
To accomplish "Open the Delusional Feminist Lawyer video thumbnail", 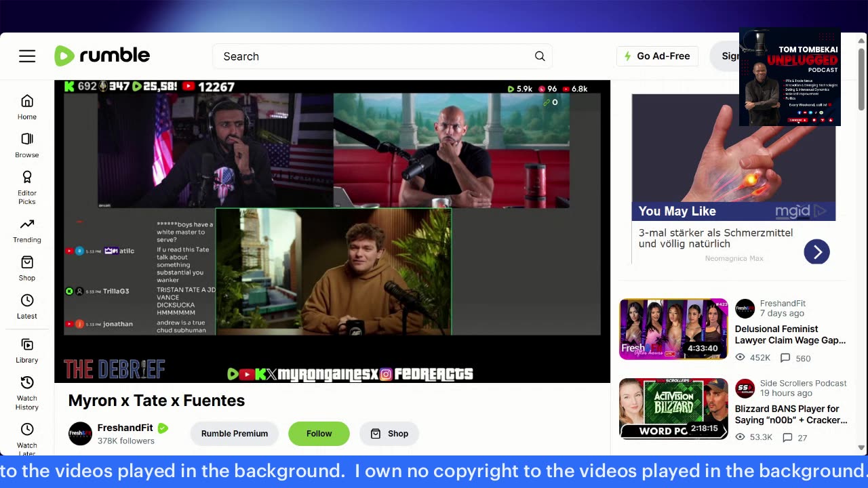I will point(673,329).
